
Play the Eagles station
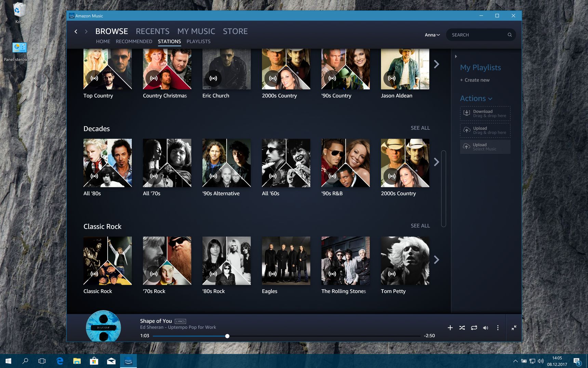tap(273, 274)
